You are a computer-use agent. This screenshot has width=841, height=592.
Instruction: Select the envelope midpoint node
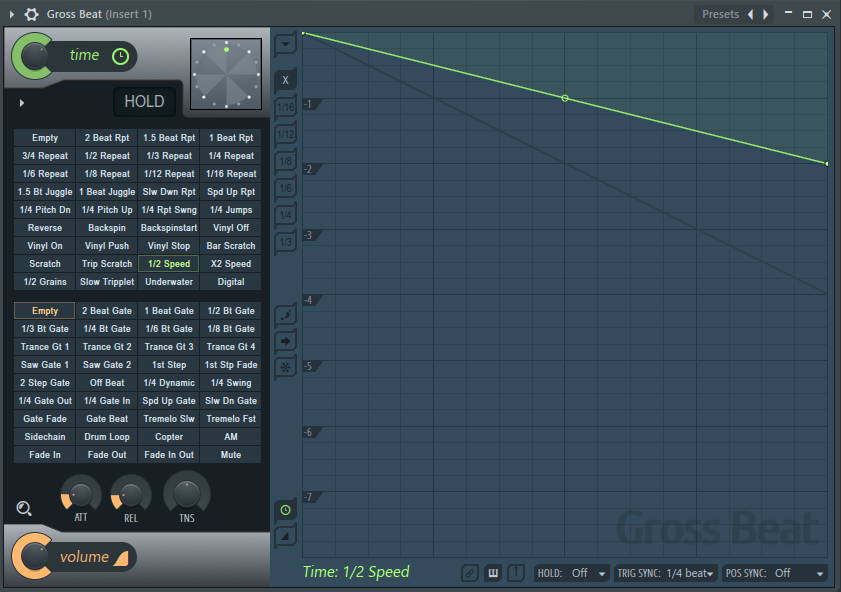(565, 98)
